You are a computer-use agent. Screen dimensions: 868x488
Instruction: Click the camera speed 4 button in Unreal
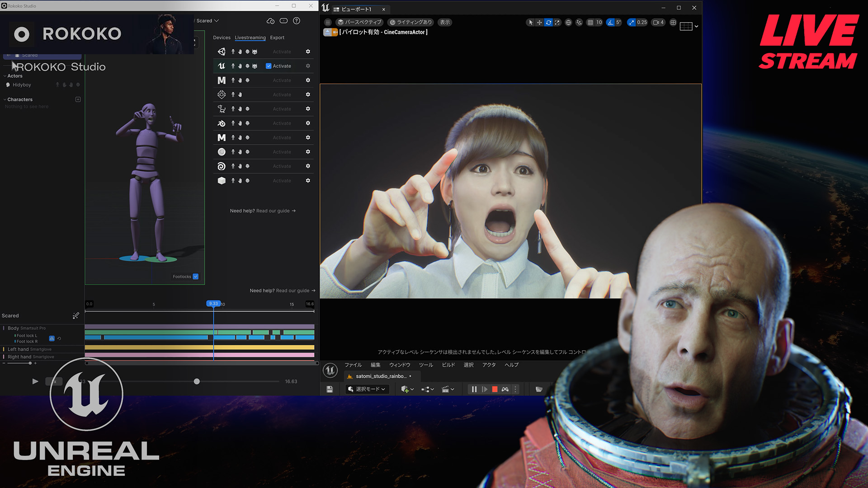658,22
